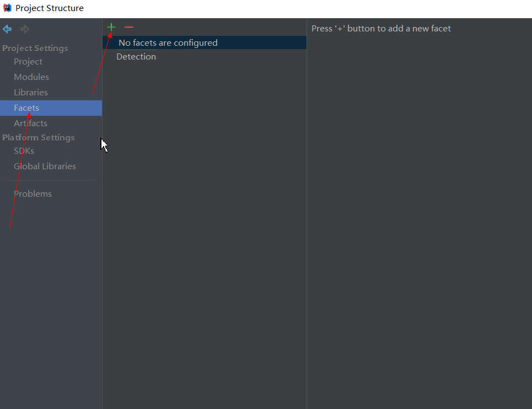Open the Artifacts settings page
This screenshot has height=409, width=532.
pos(30,123)
